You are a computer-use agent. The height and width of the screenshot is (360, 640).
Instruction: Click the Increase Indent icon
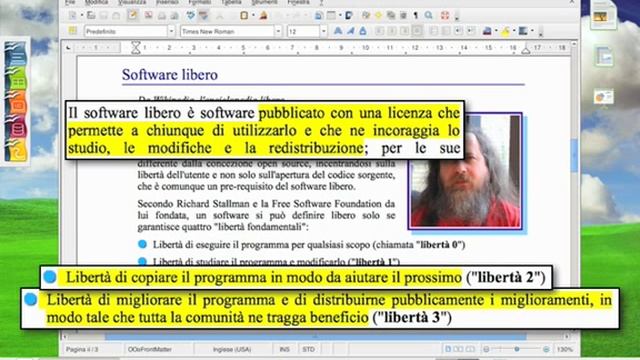tap(471, 31)
